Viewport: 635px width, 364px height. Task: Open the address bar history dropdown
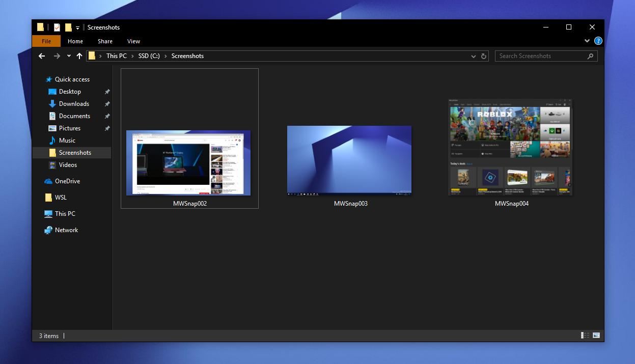[474, 56]
